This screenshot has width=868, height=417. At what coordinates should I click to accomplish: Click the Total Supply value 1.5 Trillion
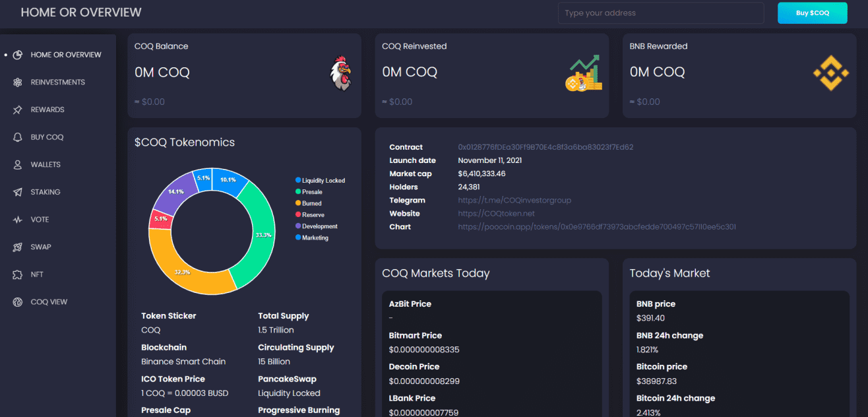pos(276,330)
